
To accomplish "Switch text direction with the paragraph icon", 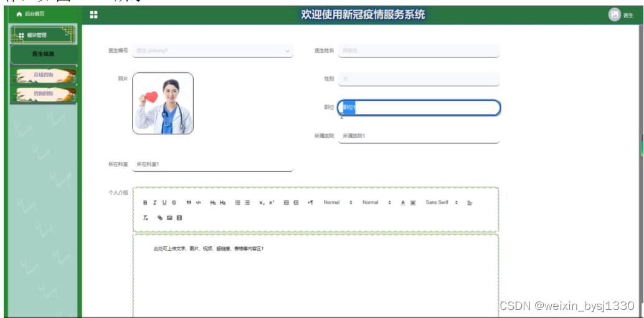I will tap(311, 203).
